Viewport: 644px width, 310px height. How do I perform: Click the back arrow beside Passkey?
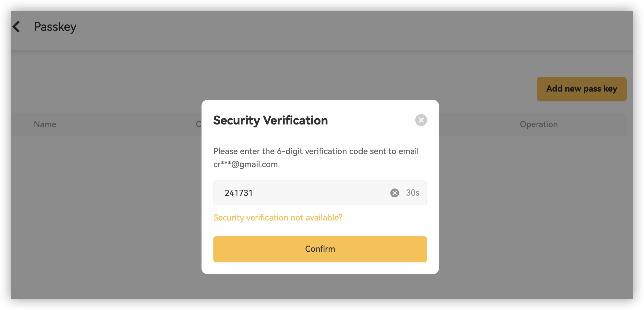pos(17,27)
